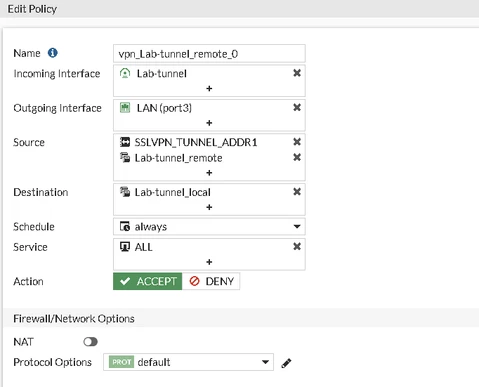
Task: Edit protocol options with pencil icon
Action: [x=286, y=363]
